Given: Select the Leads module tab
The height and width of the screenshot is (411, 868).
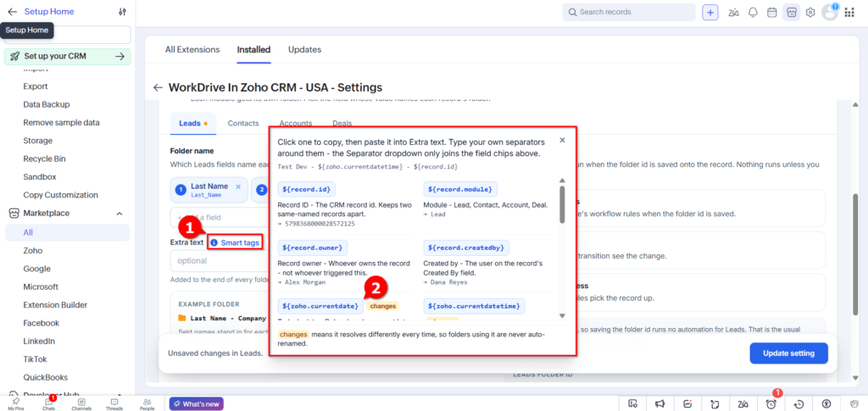Looking at the screenshot, I should pos(192,124).
